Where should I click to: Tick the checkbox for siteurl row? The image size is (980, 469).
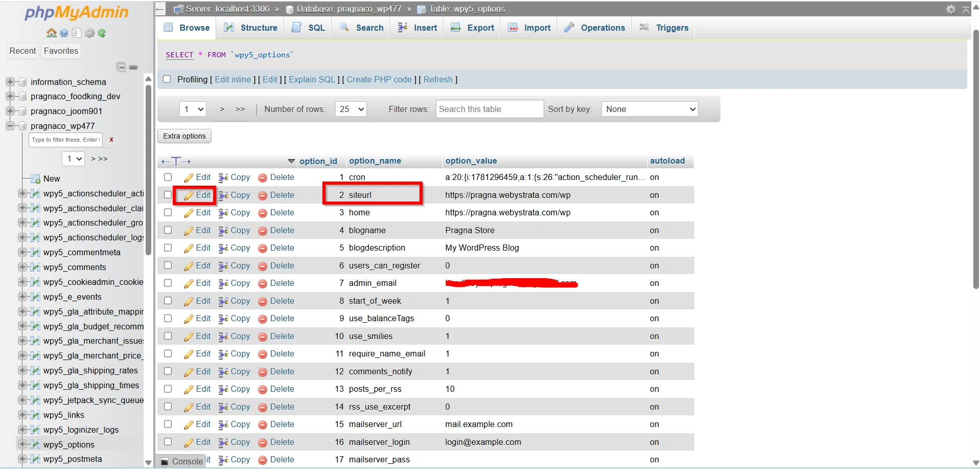(x=168, y=194)
